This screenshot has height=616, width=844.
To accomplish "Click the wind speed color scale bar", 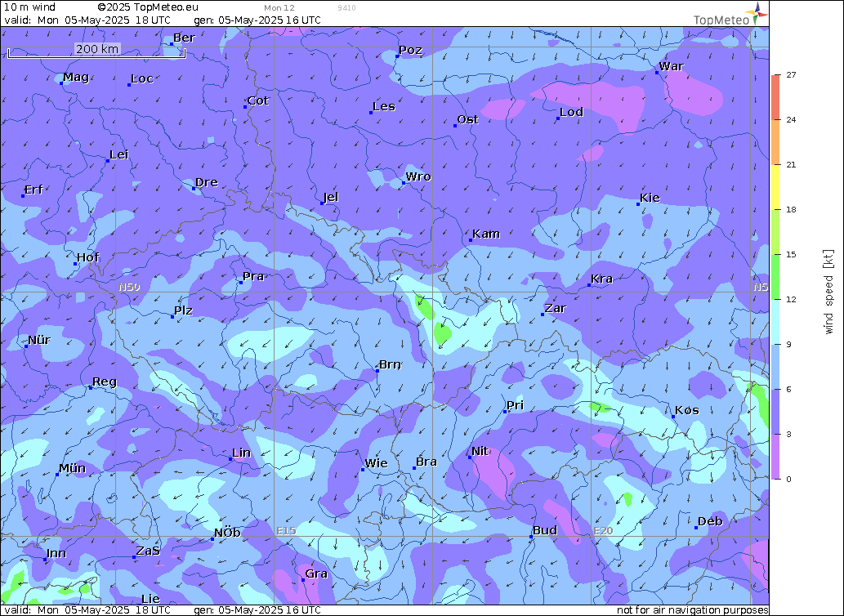I will 775,276.
